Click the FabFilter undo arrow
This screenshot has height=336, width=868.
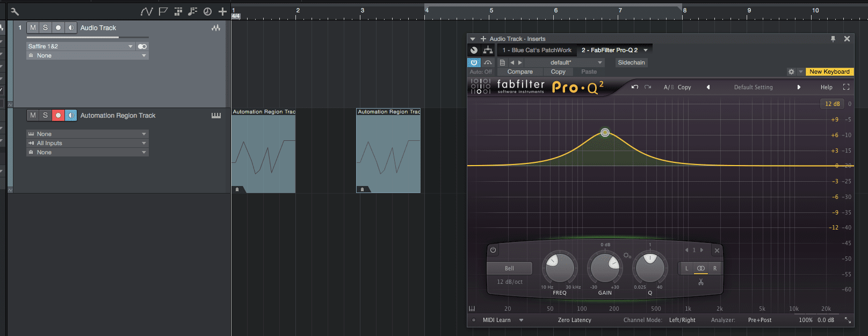(x=635, y=87)
